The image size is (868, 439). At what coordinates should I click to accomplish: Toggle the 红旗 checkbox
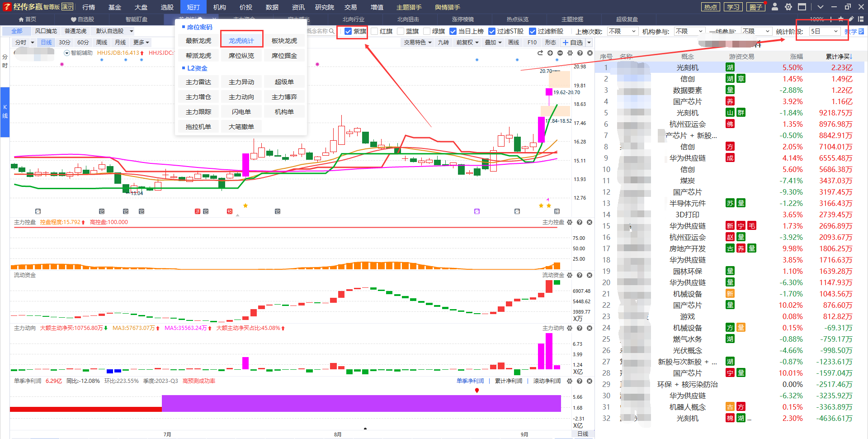coord(374,31)
